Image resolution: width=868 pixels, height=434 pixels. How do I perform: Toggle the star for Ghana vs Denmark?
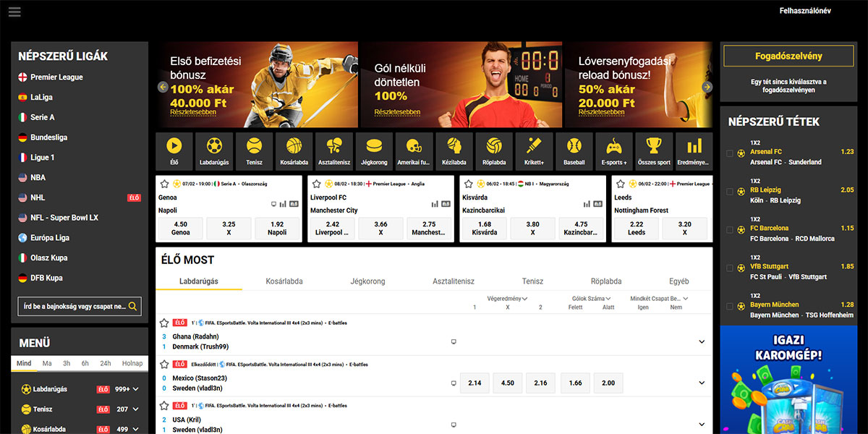(164, 323)
